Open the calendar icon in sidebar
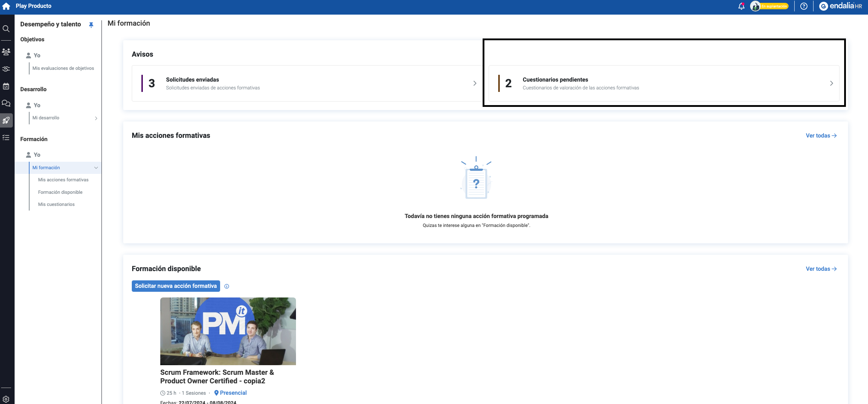The height and width of the screenshot is (404, 868). [6, 86]
